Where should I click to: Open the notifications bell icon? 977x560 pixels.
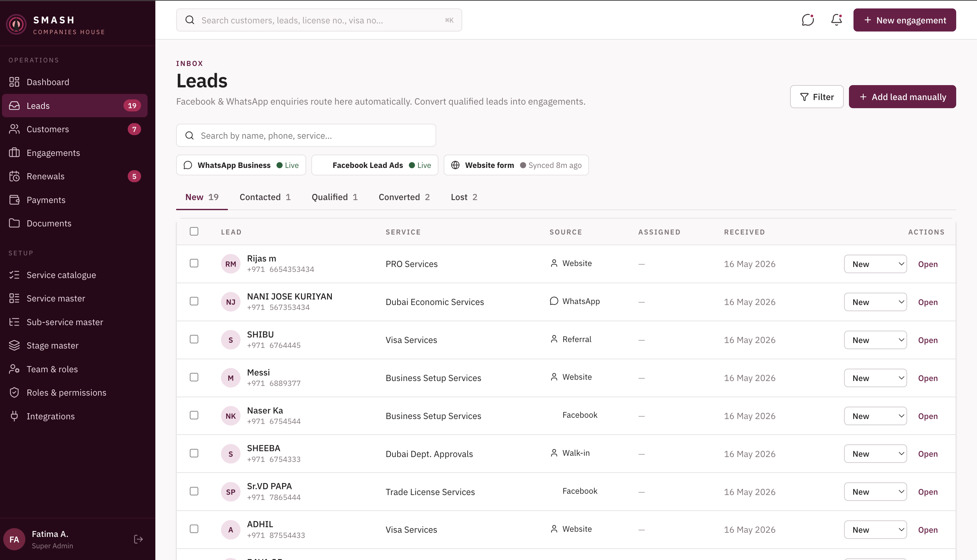pos(837,20)
